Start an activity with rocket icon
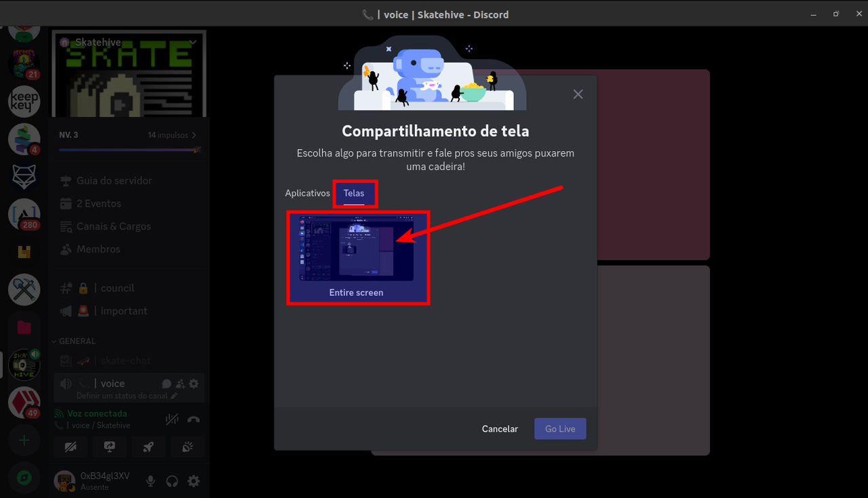 point(149,447)
